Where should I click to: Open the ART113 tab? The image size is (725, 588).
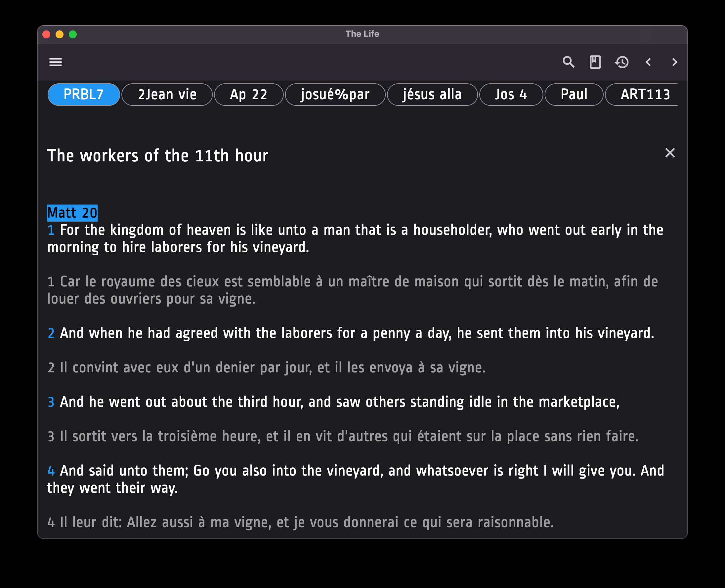click(x=645, y=95)
